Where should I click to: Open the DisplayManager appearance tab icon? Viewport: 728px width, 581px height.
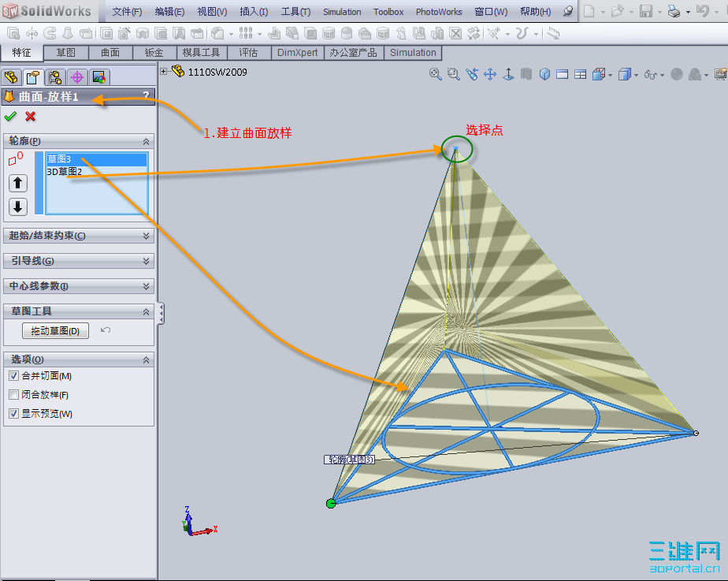point(99,77)
